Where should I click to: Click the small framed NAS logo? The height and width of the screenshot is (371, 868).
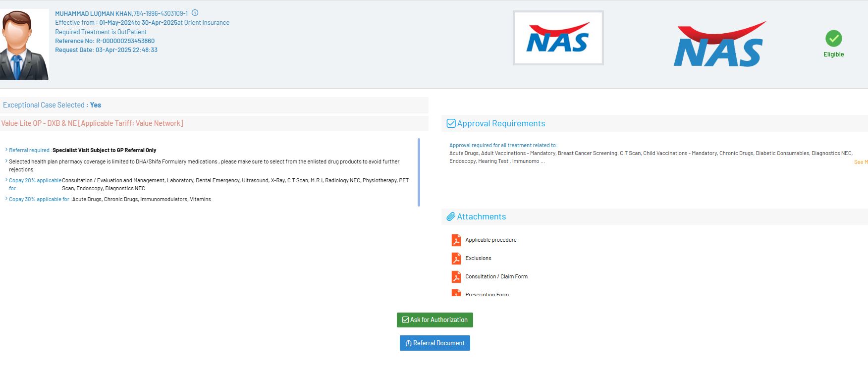coord(558,38)
